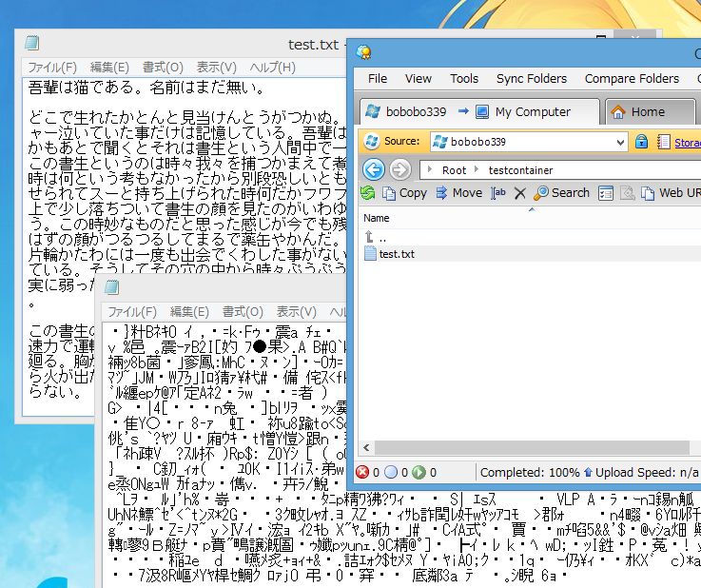
Task: Open 表示(V) menu in test.txt Notepad
Action: 216,68
